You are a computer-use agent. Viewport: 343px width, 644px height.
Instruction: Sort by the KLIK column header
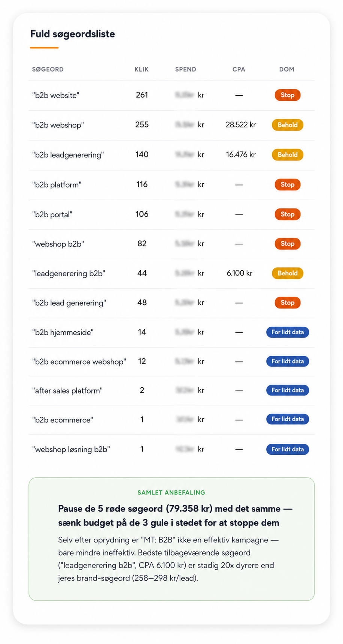[142, 69]
